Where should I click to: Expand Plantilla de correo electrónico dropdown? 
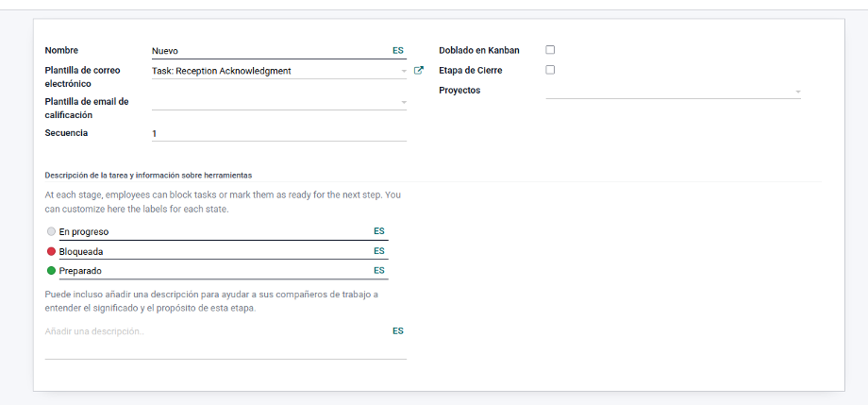coord(404,72)
